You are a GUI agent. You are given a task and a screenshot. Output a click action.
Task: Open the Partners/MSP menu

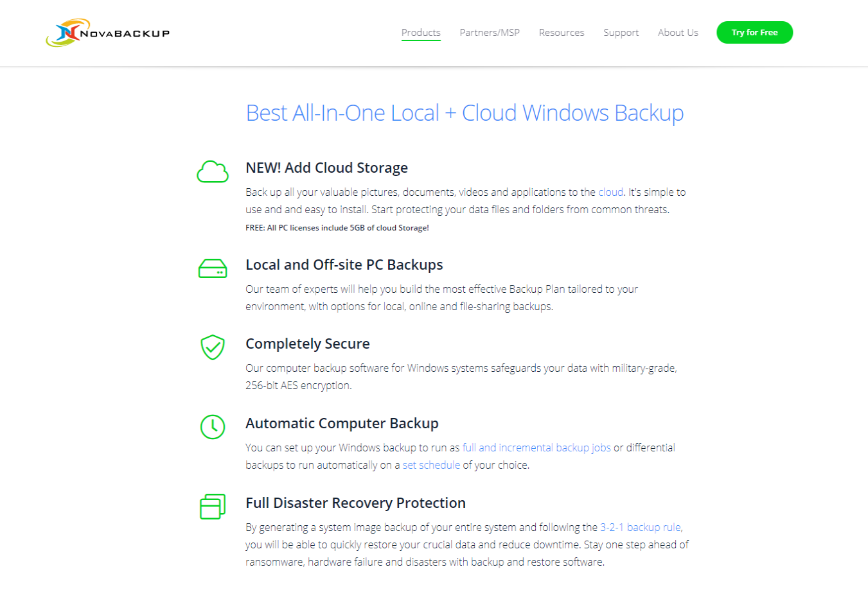(490, 33)
